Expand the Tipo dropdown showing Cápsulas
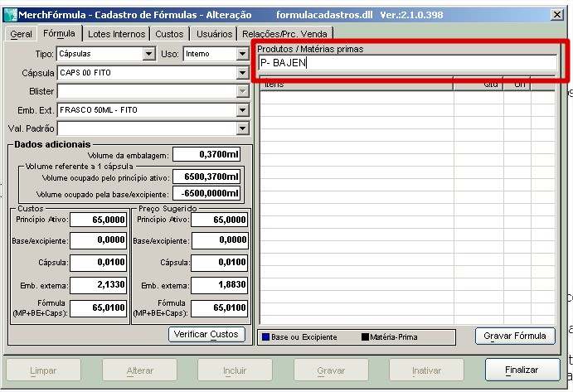Viewport: 573px width, 392px height. pos(149,54)
